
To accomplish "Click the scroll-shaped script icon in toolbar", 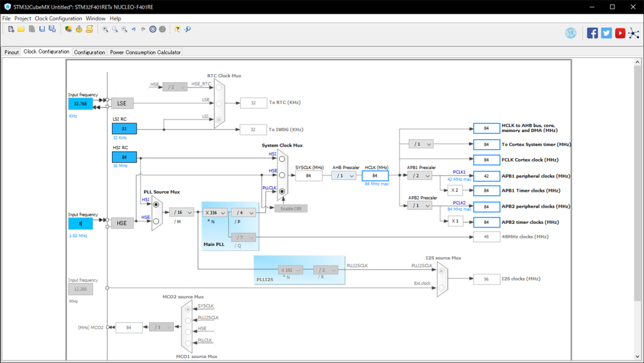I will point(89,29).
